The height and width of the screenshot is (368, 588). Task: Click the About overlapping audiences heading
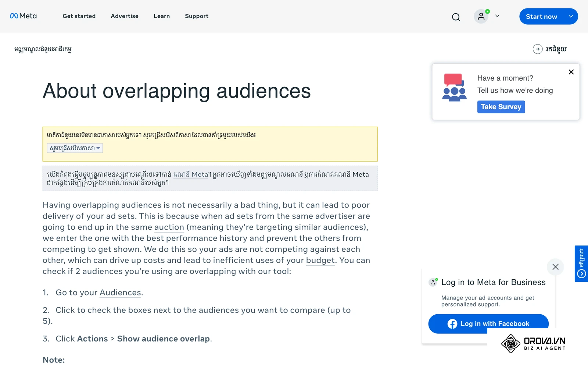coord(177,91)
